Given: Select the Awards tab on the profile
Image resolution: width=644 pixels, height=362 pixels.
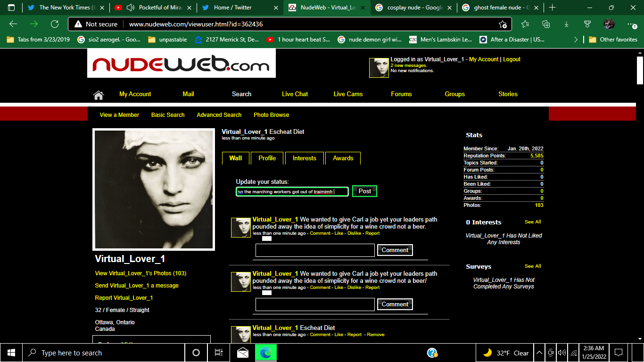Looking at the screenshot, I should [343, 158].
